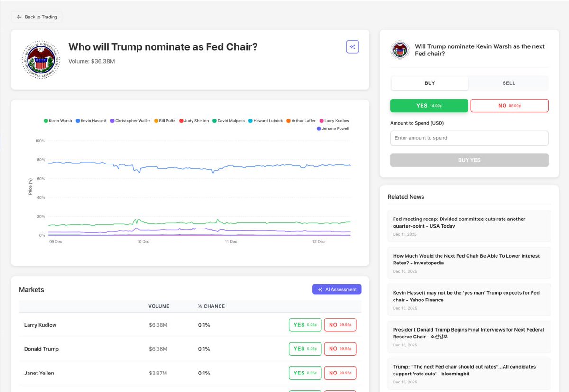
Task: Buy YES 0.05¢ for Donald Trump
Action: [305, 349]
